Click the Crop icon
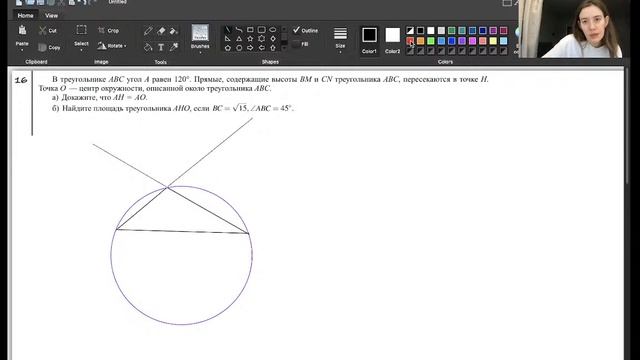Screen dimensions: 640x360 (x=101, y=31)
